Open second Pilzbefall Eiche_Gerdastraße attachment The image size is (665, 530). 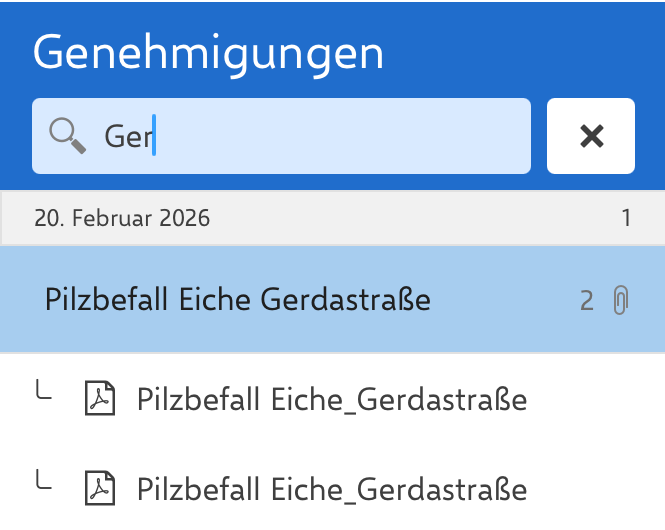click(x=332, y=489)
